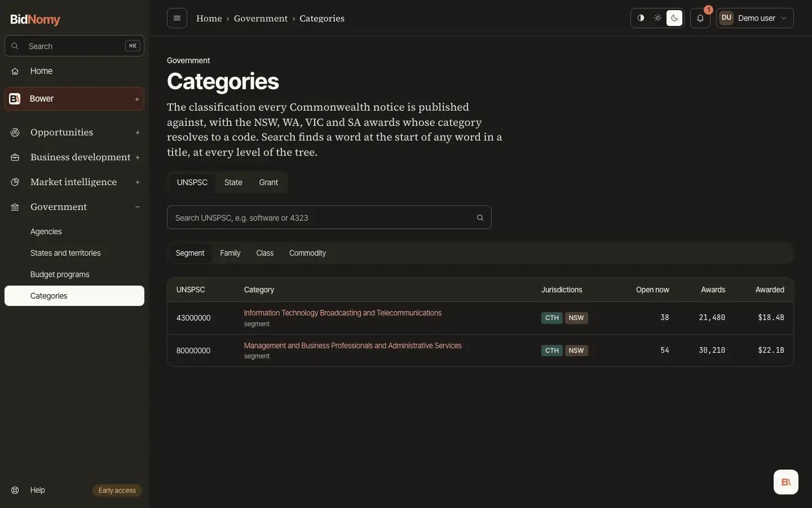Switch to high-contrast theme
Screen dimensions: 812x508
tap(641, 18)
